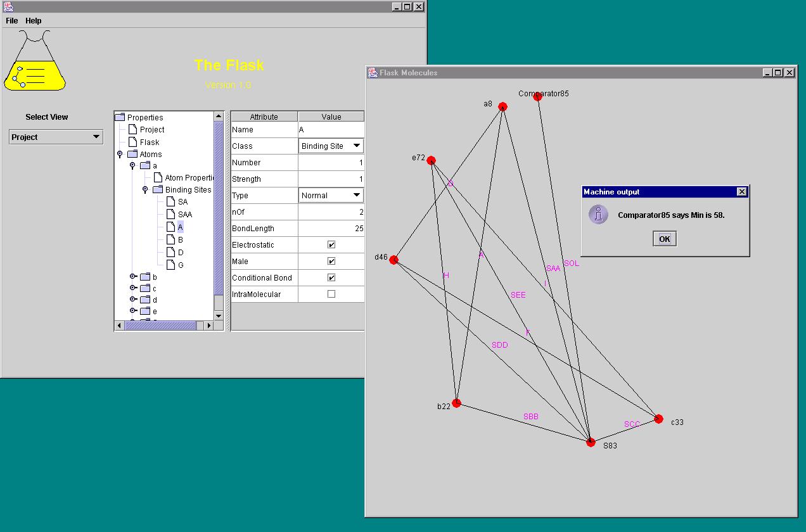This screenshot has height=532, width=806.
Task: Enable the IntraMolecular checkbox
Action: point(331,294)
